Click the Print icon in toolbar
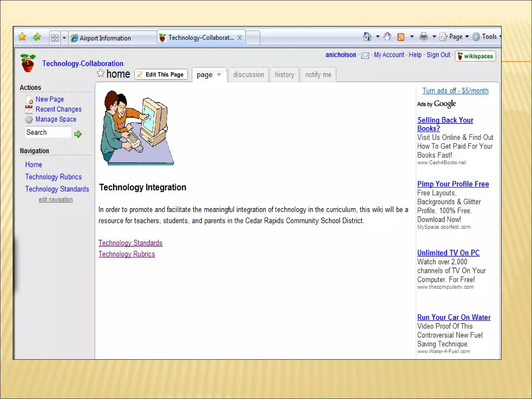 (423, 37)
